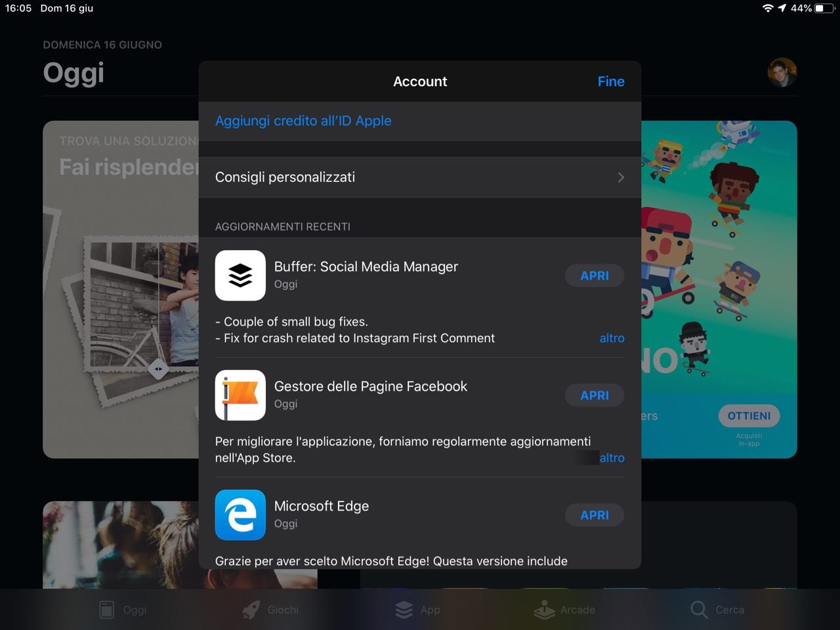This screenshot has height=630, width=840.
Task: Tap the AGGIORNAMENTI RECENTI header
Action: coord(283,226)
